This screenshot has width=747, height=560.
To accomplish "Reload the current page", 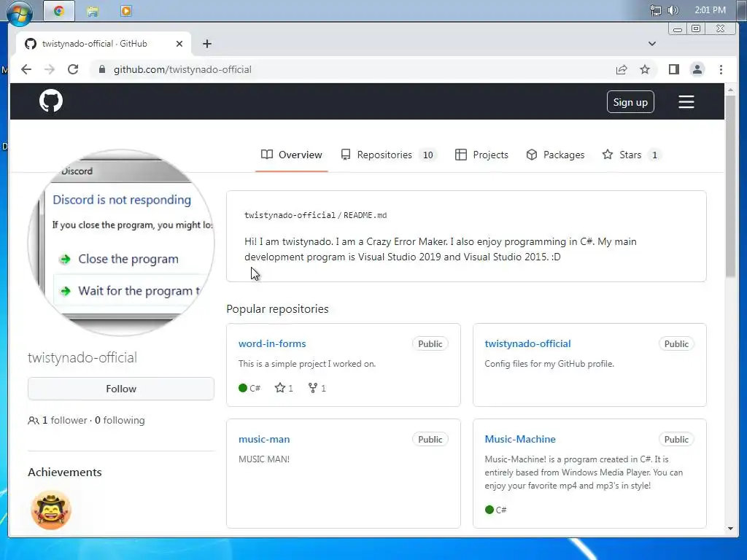I will click(73, 69).
